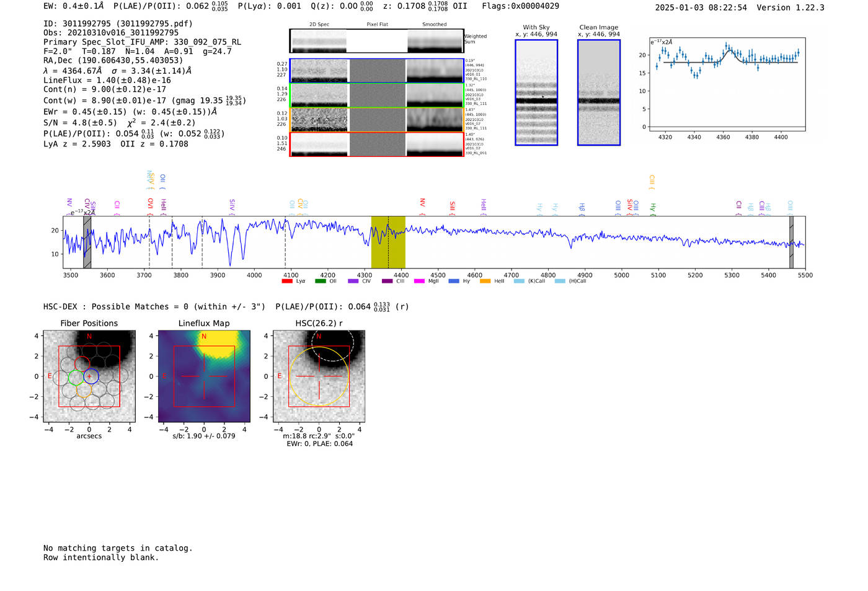The width and height of the screenshot is (868, 591).
Task: Click the m:18.8 rc:2.9" caption
Action: click(319, 436)
